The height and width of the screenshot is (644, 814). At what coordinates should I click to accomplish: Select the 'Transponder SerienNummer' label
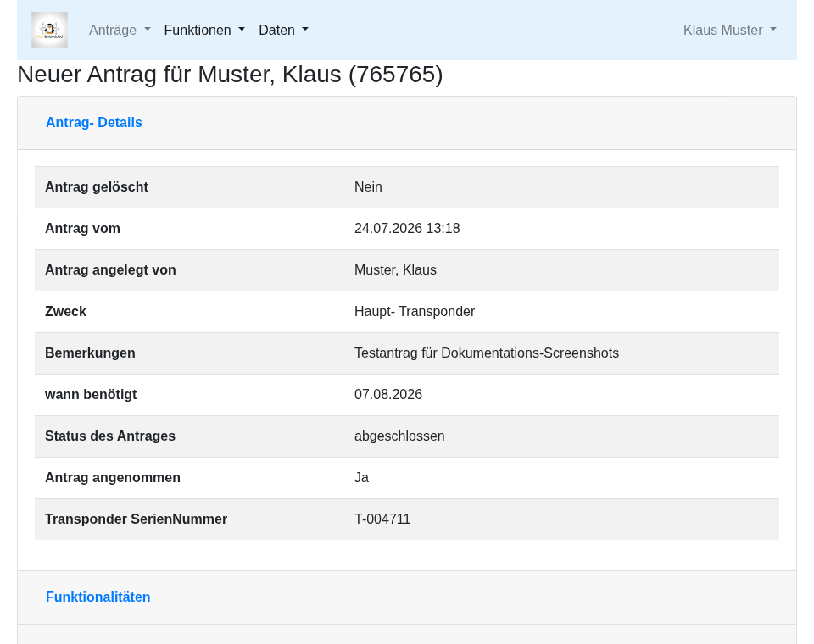(x=136, y=519)
